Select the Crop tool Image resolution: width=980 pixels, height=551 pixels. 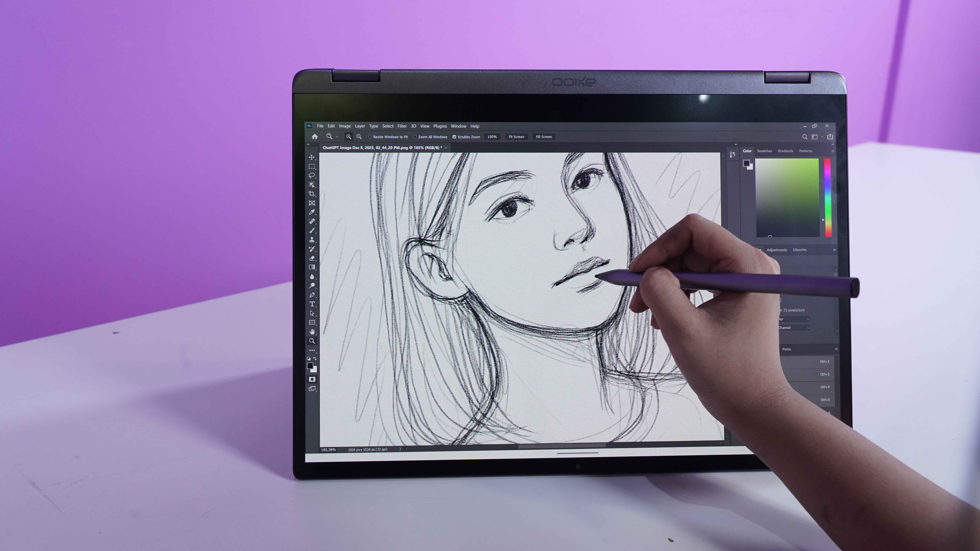tap(312, 194)
